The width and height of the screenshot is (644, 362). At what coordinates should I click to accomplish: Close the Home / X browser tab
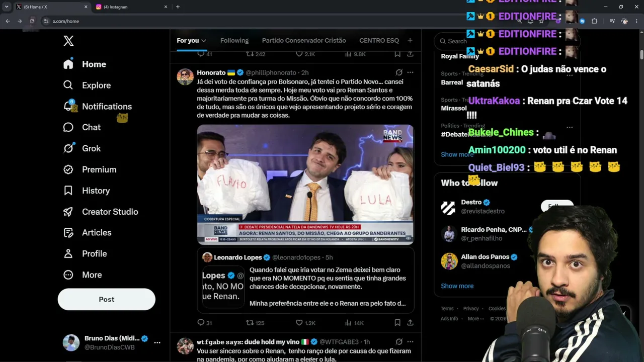(x=86, y=7)
